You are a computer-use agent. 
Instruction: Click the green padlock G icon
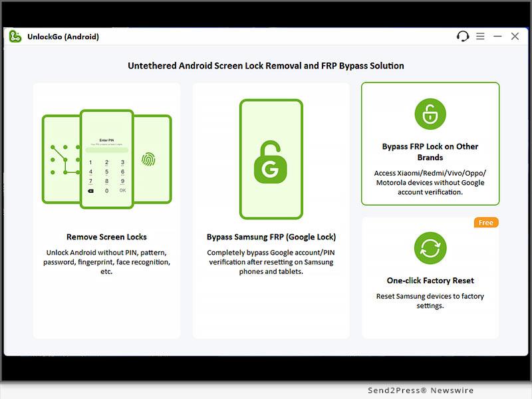[271, 162]
